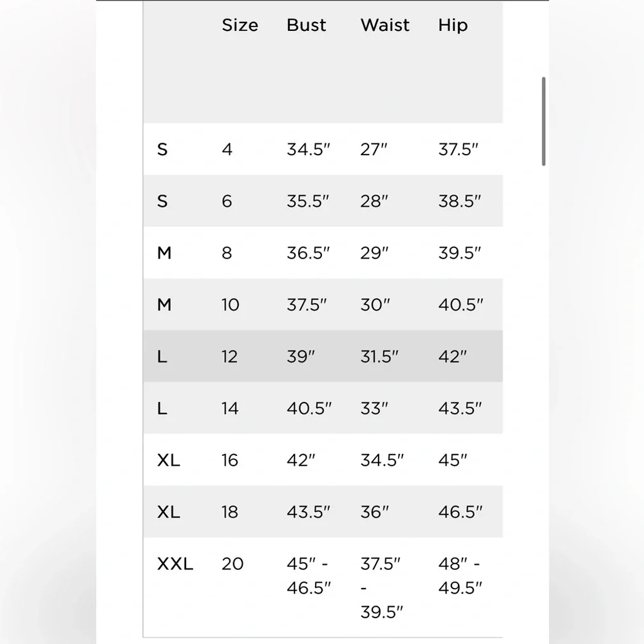Click the size 20 number cell
This screenshot has width=644, height=644.
point(232,564)
